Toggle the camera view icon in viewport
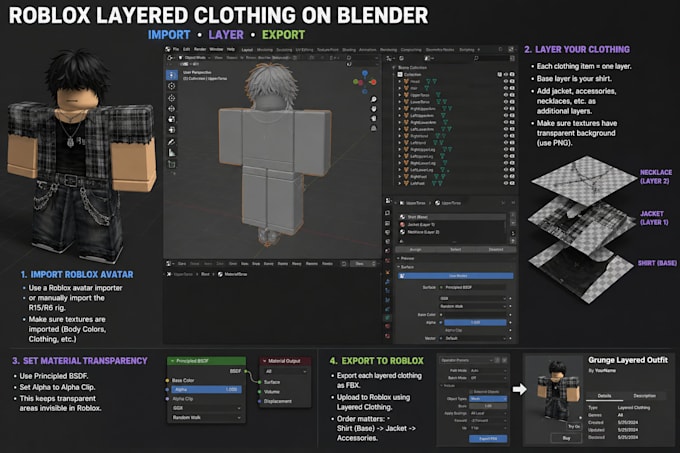This screenshot has width=680, height=453. [373, 119]
